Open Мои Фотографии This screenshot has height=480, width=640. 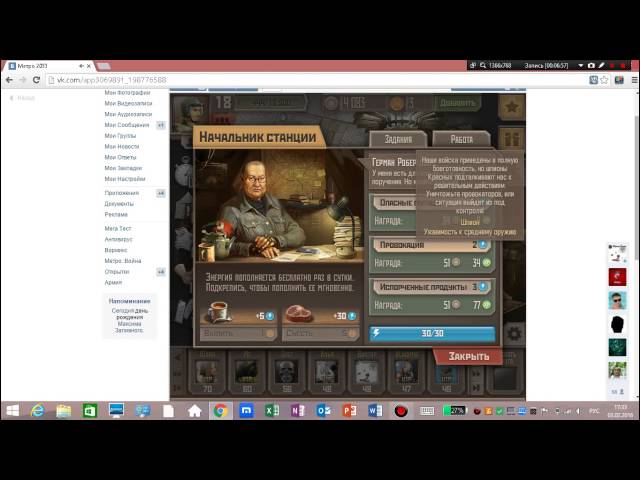point(127,93)
